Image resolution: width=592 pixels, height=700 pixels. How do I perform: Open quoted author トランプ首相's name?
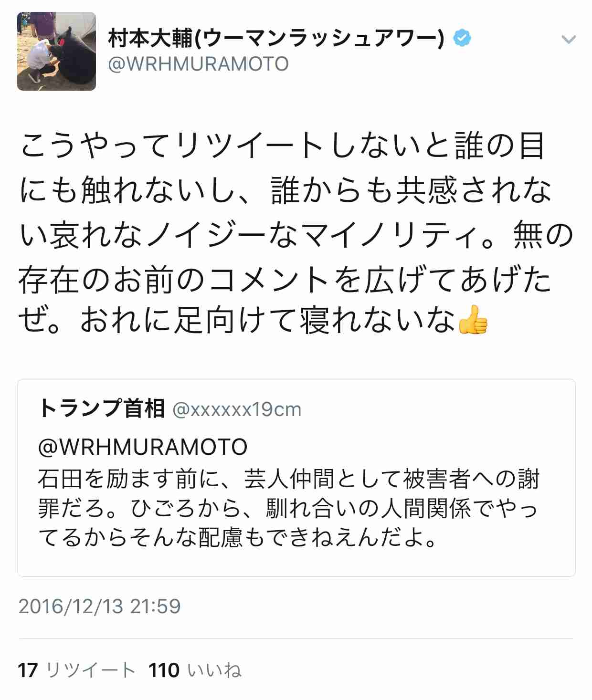[102, 408]
